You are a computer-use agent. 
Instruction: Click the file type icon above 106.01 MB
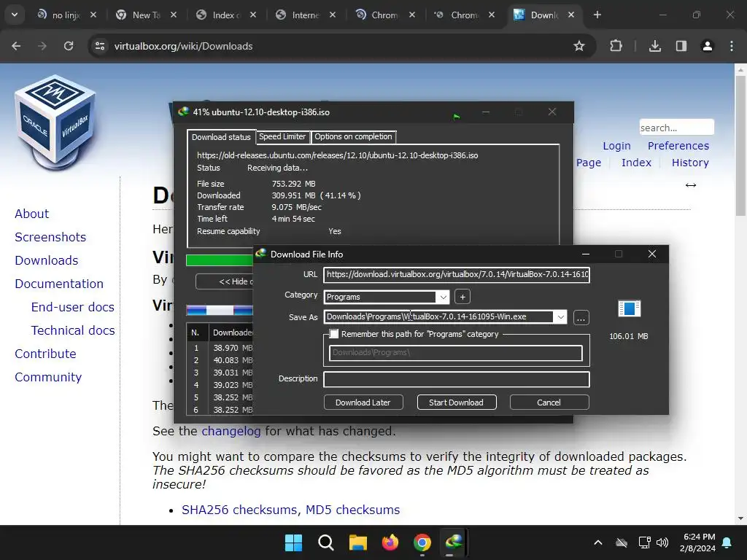[x=629, y=308]
